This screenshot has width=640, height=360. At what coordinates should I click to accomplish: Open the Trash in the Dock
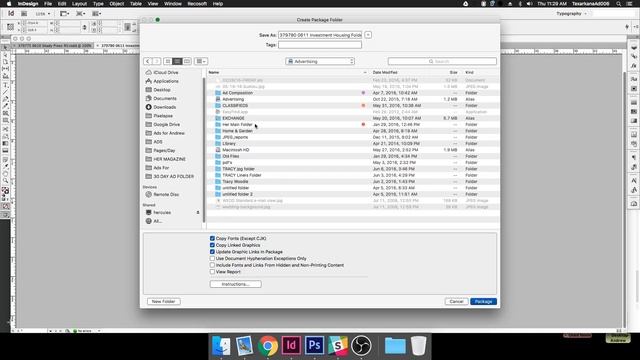418,346
